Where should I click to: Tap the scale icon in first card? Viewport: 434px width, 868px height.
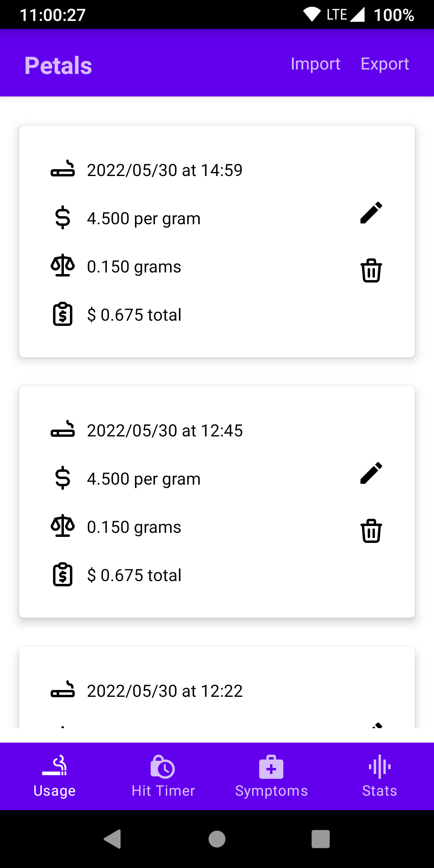click(x=63, y=266)
